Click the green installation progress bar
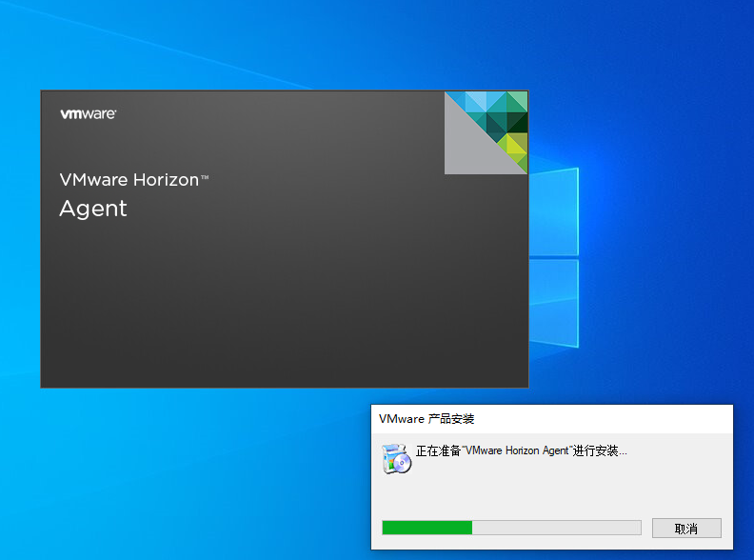This screenshot has width=754, height=560. [511, 528]
